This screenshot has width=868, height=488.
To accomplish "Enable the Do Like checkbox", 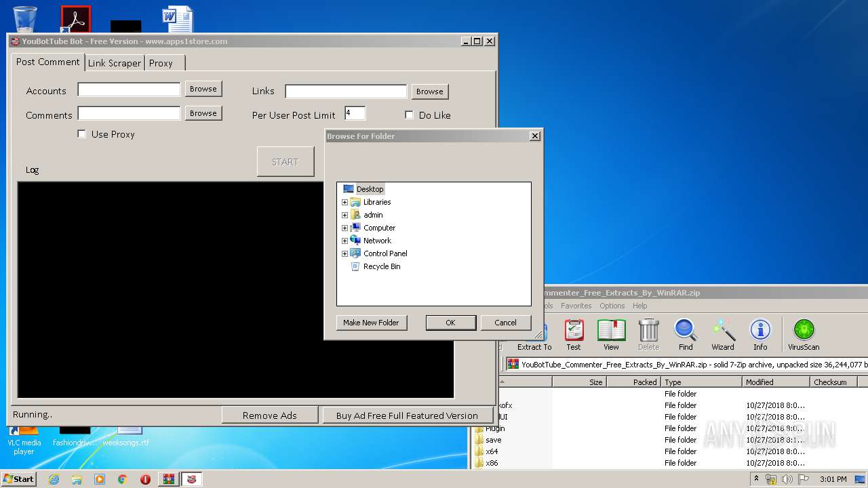I will [x=409, y=115].
